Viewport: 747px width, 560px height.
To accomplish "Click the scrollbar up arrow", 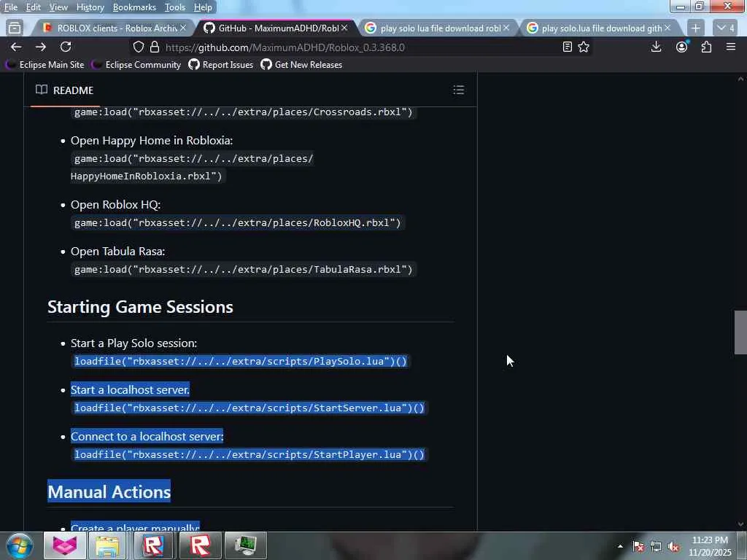I will [x=740, y=79].
